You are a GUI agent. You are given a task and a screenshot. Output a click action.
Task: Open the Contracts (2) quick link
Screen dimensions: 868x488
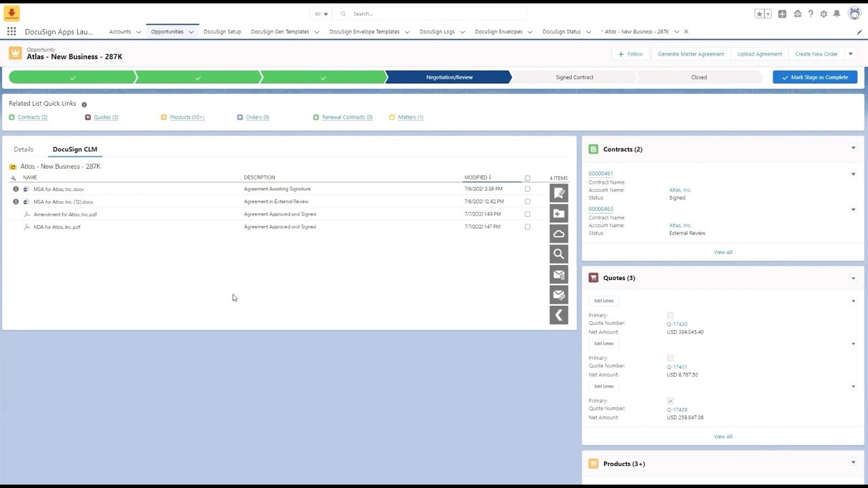coord(33,117)
